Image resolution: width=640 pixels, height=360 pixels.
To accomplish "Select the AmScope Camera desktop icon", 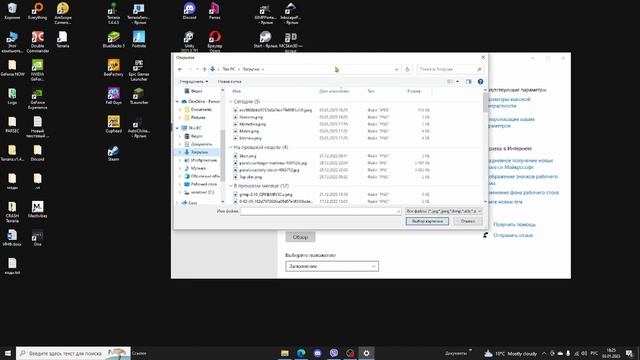I will pos(63,13).
